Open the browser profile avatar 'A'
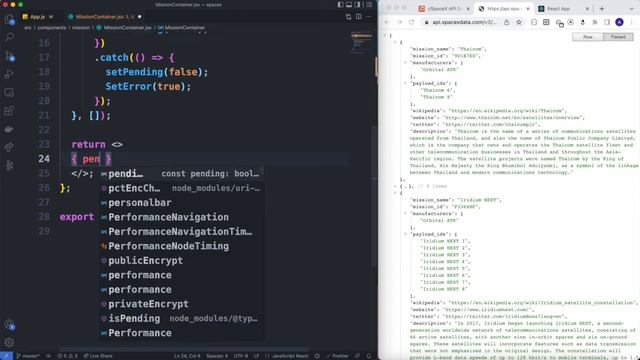640x360 pixels. [619, 22]
